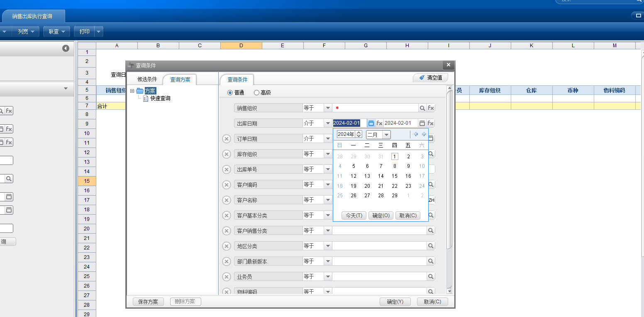This screenshot has height=317, width=644.
Task: Select the 普通 radio option
Action: pos(230,92)
